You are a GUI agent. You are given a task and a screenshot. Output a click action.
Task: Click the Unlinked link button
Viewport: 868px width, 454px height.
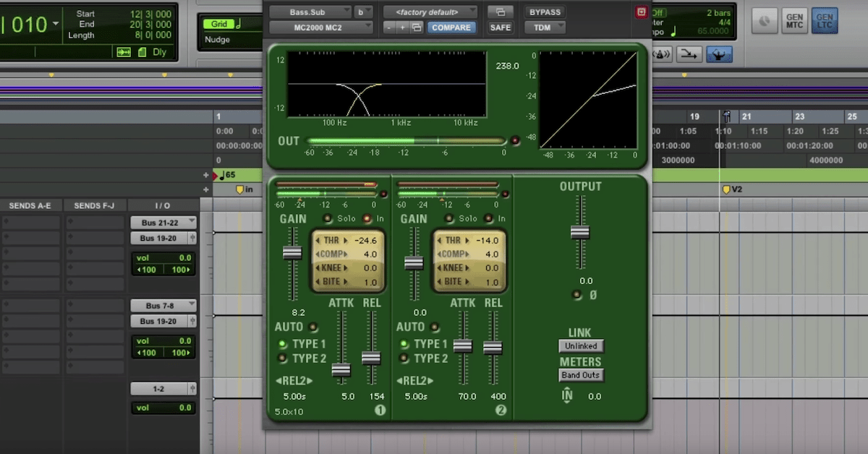(581, 346)
